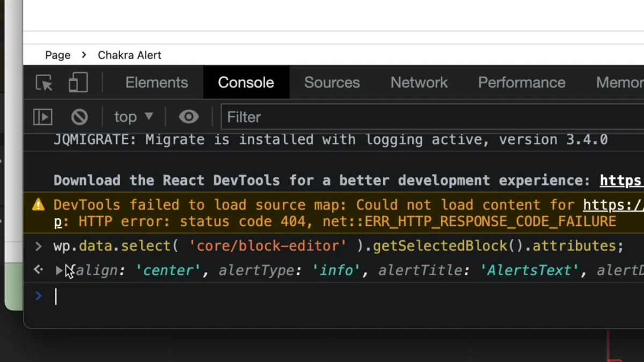The height and width of the screenshot is (362, 644).
Task: Open the Elements panel
Action: click(x=156, y=82)
